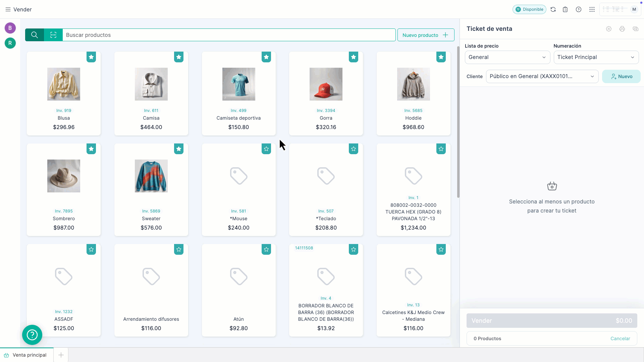This screenshot has width=644, height=362.
Task: Unfavorite the Blusa product star
Action: coord(91,57)
